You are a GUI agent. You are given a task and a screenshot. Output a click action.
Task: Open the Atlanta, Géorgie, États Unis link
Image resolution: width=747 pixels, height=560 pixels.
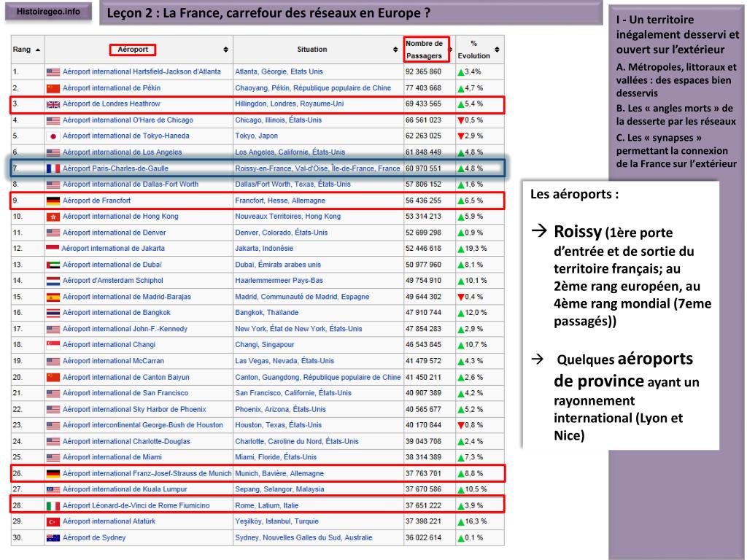point(279,71)
